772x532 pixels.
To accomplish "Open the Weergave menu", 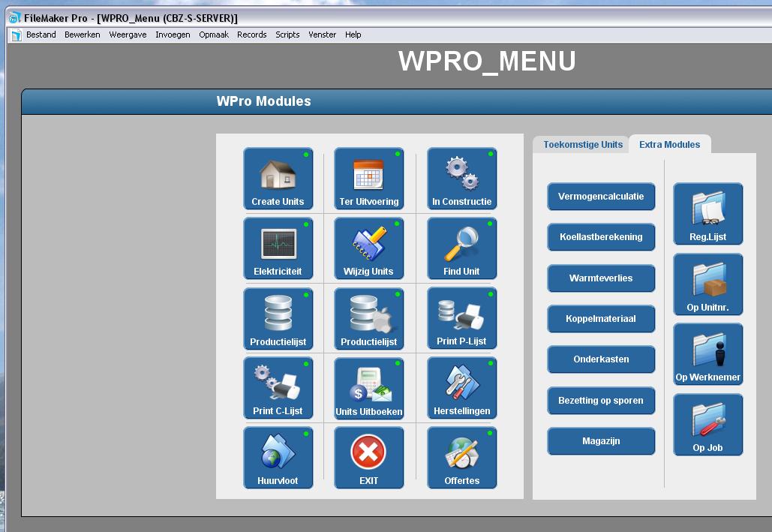I will [128, 35].
